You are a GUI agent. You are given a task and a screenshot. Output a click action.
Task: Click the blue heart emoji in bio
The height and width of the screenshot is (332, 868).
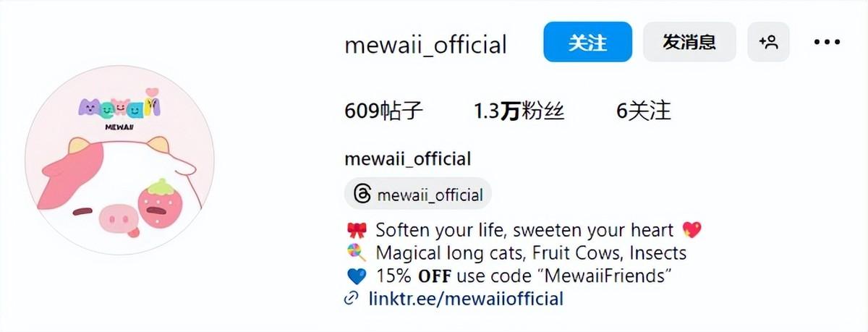coord(356,276)
